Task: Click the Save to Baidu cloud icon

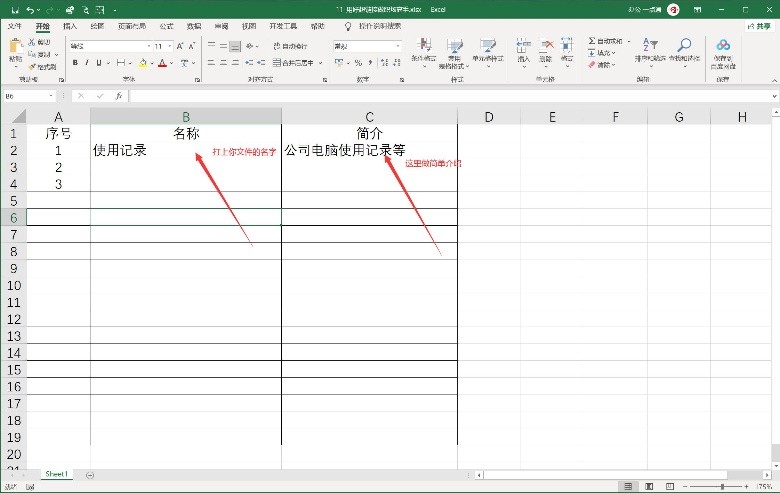Action: click(x=723, y=46)
